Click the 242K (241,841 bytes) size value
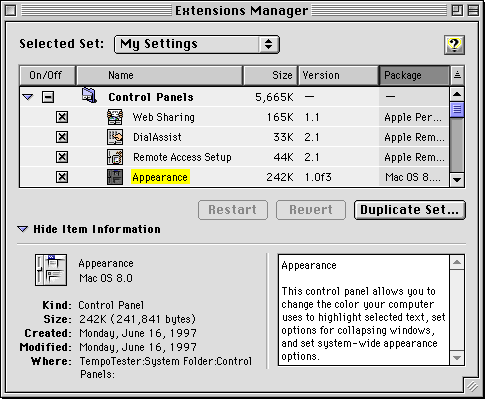This screenshot has width=485, height=399. pyautogui.click(x=137, y=319)
